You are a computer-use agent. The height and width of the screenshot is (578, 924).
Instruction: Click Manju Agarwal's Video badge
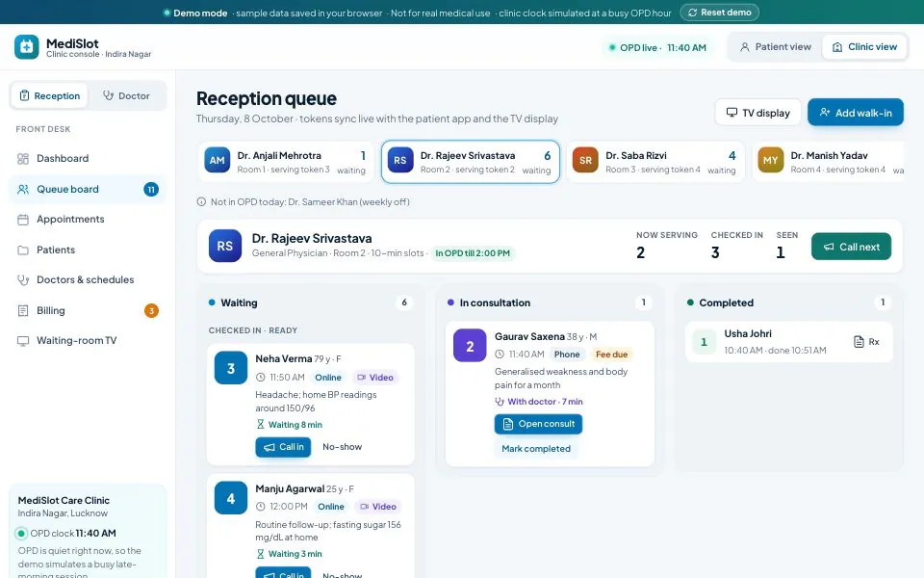click(378, 507)
